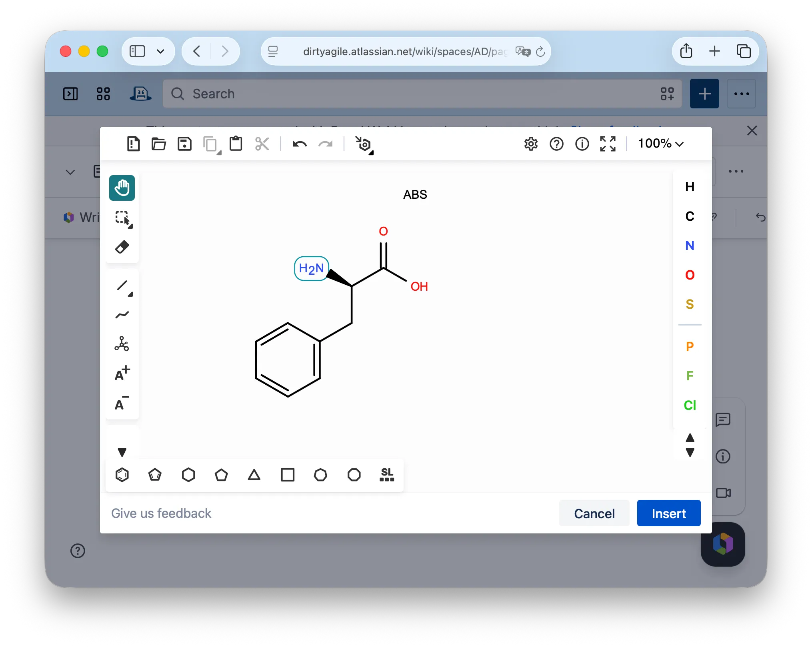Insert the structure into the page
The height and width of the screenshot is (647, 812).
(x=668, y=513)
